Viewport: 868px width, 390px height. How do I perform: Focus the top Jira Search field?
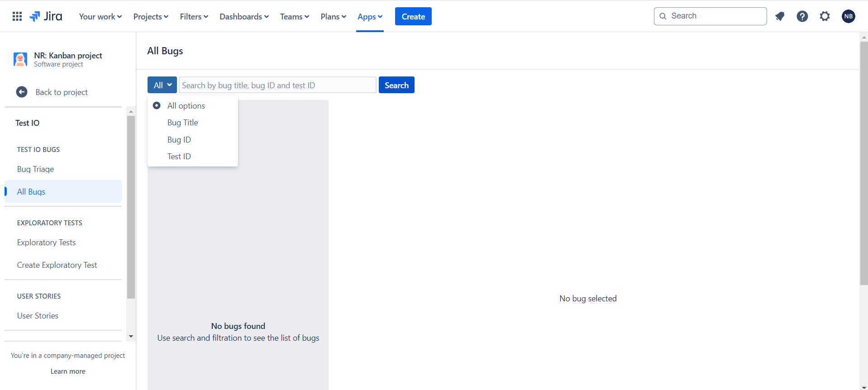(x=710, y=16)
